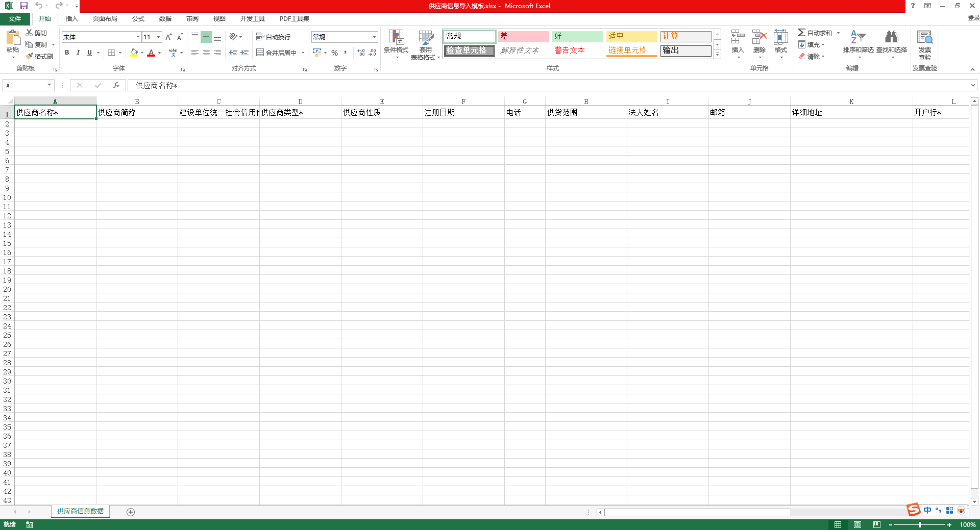Toggle align text left
980x530 pixels.
click(195, 53)
